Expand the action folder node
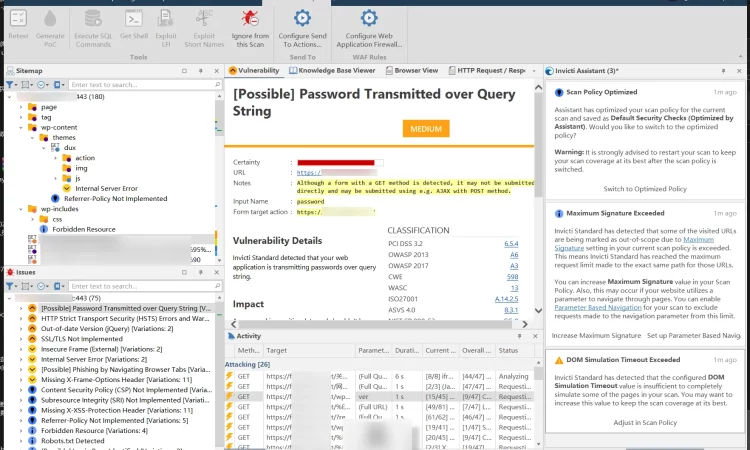750x450 pixels. 55,158
